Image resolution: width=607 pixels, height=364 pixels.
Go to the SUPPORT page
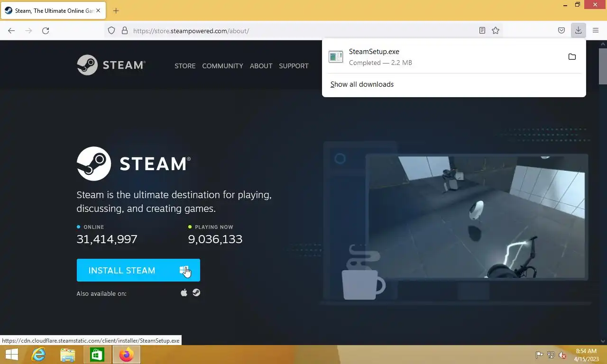pyautogui.click(x=294, y=66)
